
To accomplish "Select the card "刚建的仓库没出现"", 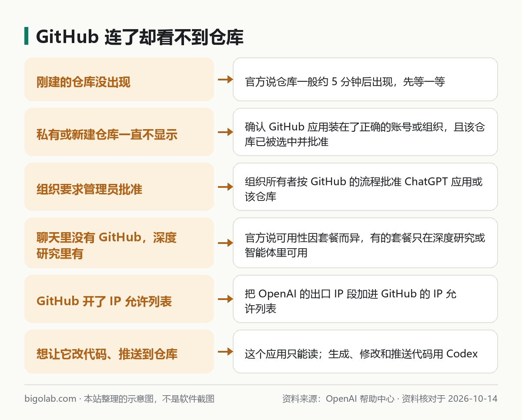I will coord(119,80).
